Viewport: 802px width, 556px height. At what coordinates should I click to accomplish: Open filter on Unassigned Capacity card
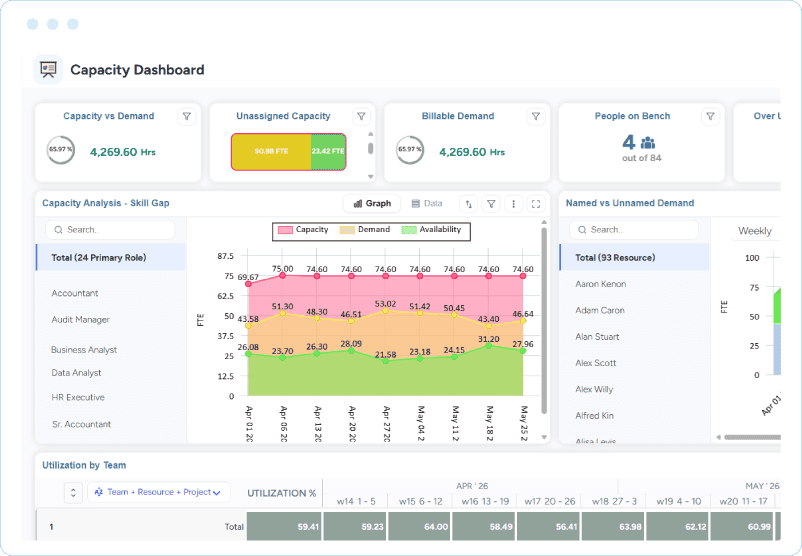[361, 117]
